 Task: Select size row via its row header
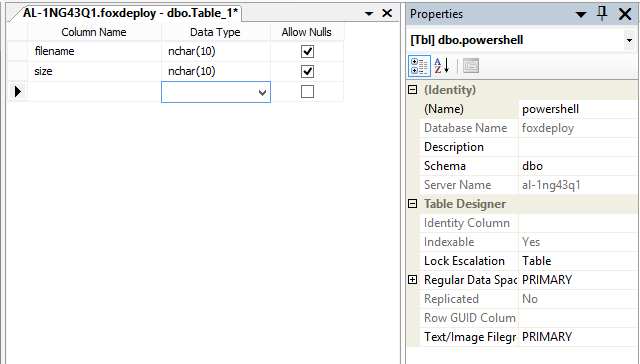click(18, 71)
